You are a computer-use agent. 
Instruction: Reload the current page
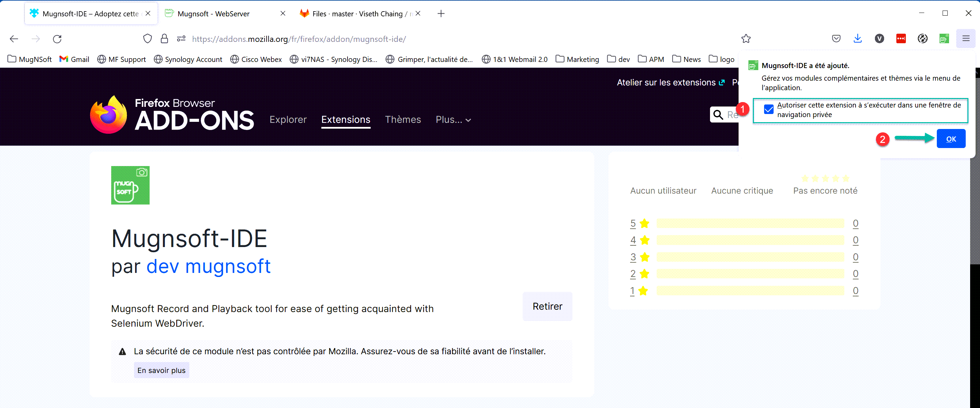pos(57,39)
